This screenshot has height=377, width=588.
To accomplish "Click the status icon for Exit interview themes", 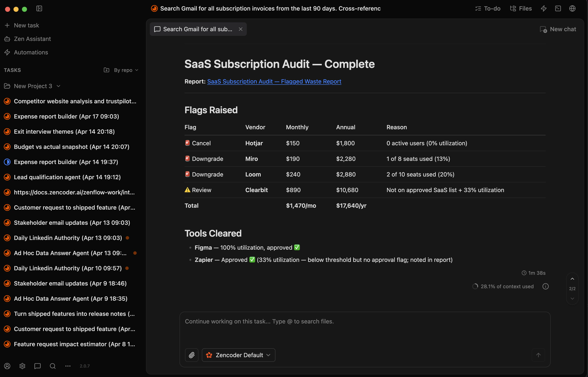I will tap(7, 131).
